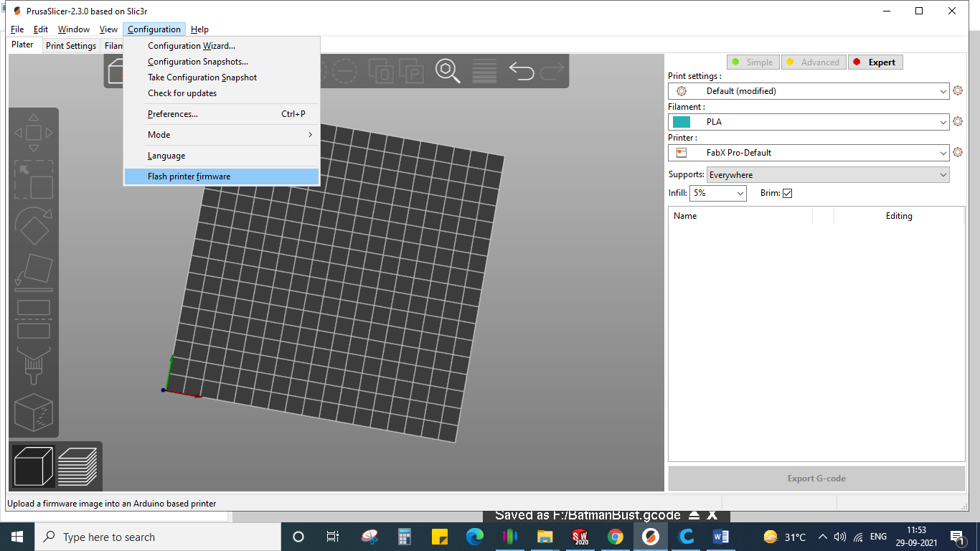Click the Undo arrow icon
980x551 pixels.
(522, 71)
